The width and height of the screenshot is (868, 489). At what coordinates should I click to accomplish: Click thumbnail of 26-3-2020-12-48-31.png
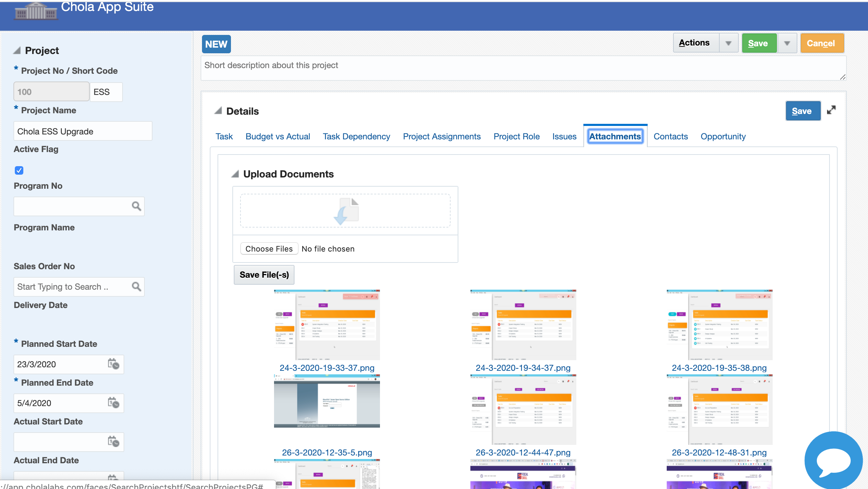[719, 410]
